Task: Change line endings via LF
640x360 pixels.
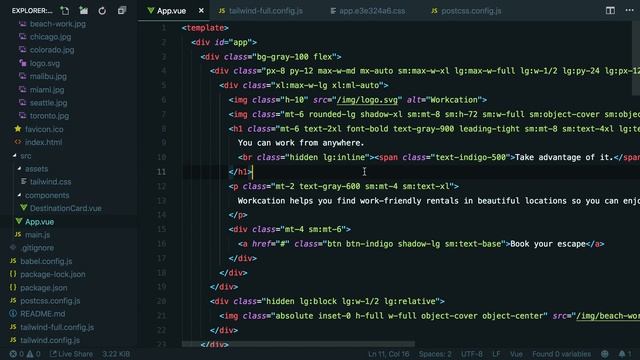Action: pos(496,354)
